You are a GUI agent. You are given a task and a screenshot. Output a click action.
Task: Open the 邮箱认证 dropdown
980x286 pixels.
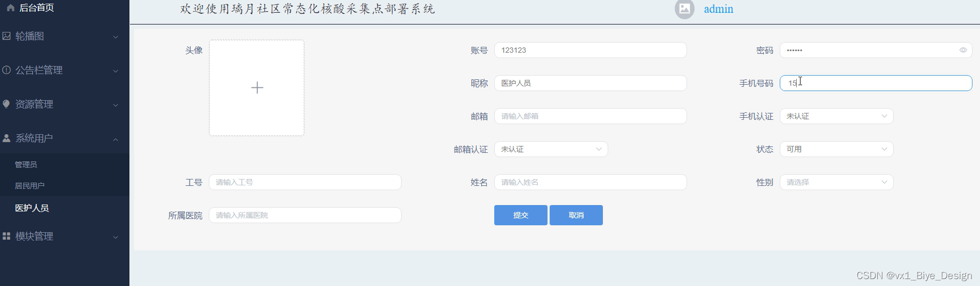pos(551,149)
